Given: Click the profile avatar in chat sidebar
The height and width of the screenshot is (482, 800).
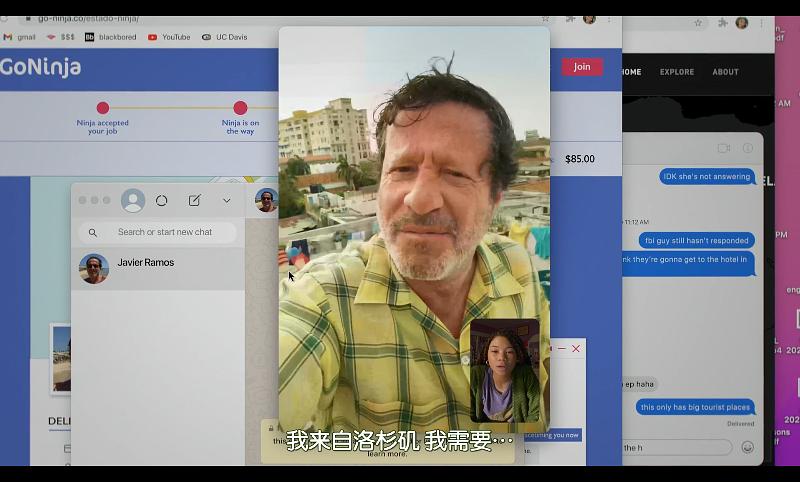Looking at the screenshot, I should pos(133,201).
